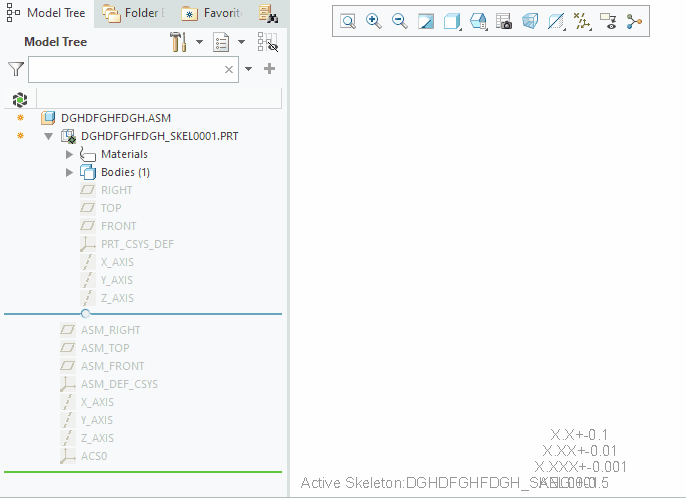The image size is (686, 498).
Task: Open Model Tree settings hammer icon
Action: (x=178, y=42)
